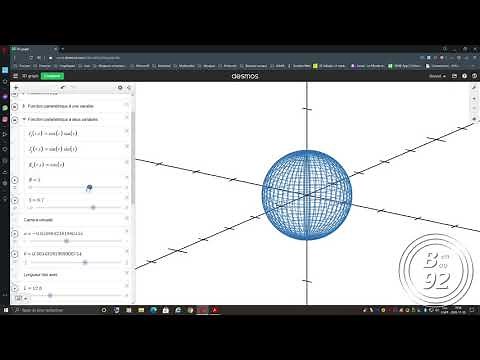This screenshot has height=360, width=480.
Task: Open purple Messenger icon in browser sidebar
Action: click(5, 97)
